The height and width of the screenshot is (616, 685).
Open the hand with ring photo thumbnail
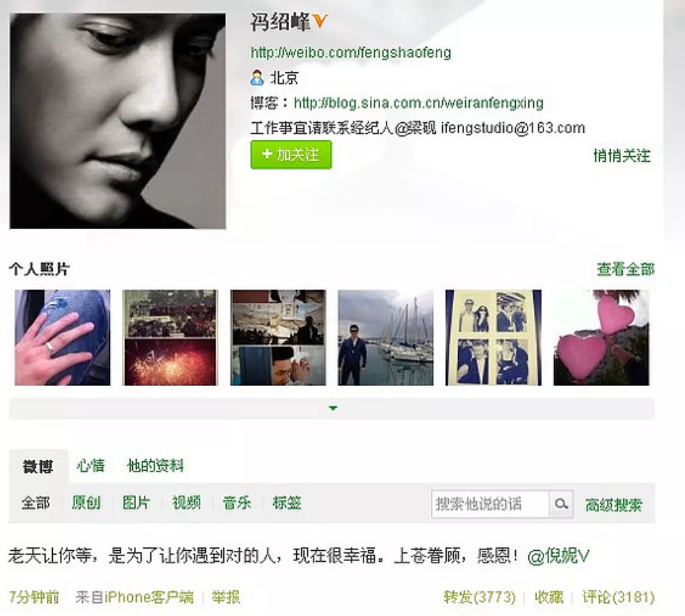click(62, 338)
